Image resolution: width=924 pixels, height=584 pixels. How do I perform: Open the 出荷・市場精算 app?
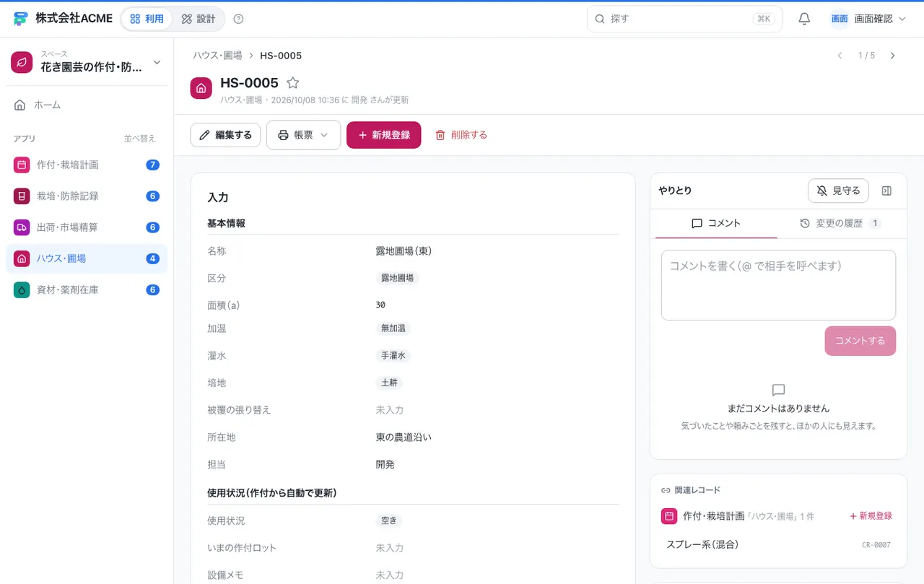87,227
